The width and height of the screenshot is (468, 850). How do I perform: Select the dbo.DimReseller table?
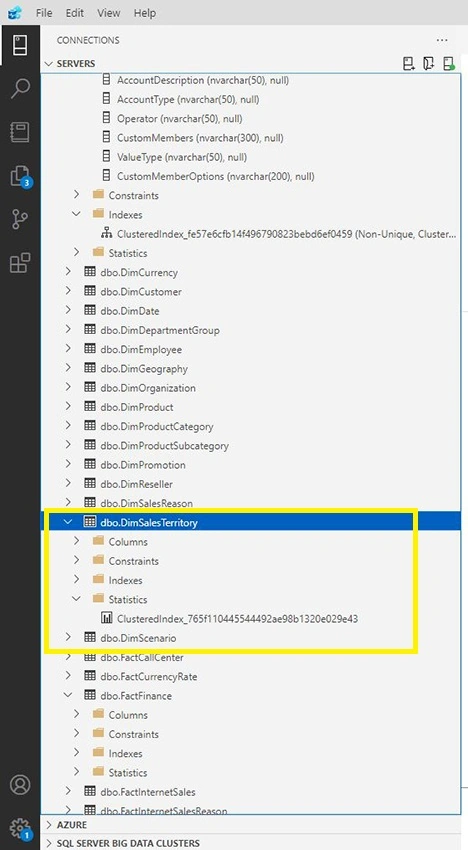pyautogui.click(x=136, y=484)
